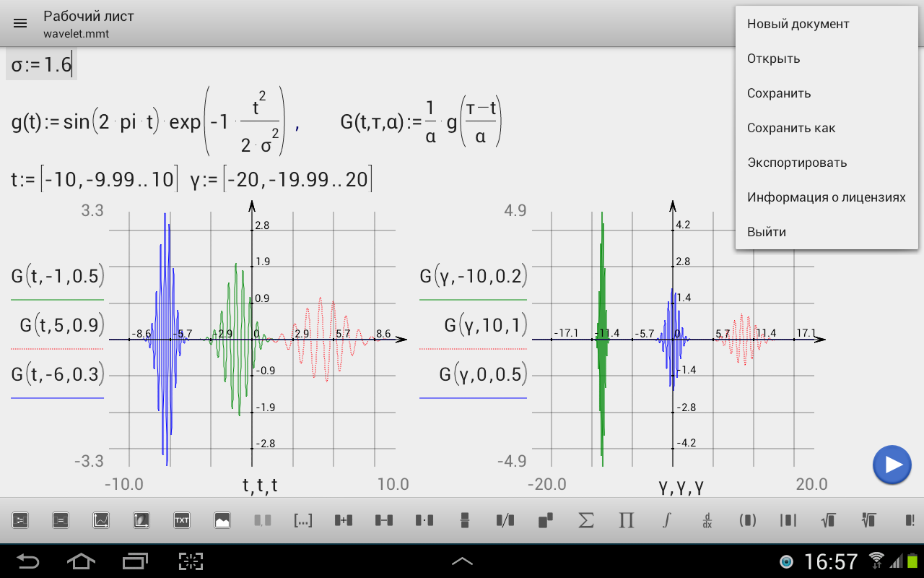Select green curve legend G(t,-1,0.5)
924x578 pixels.
58,275
